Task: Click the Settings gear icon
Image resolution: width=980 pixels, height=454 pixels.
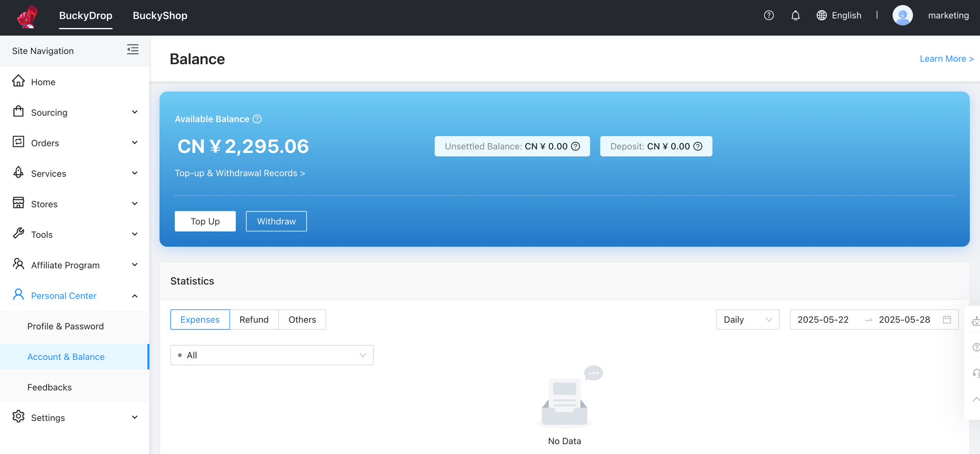Action: point(19,416)
